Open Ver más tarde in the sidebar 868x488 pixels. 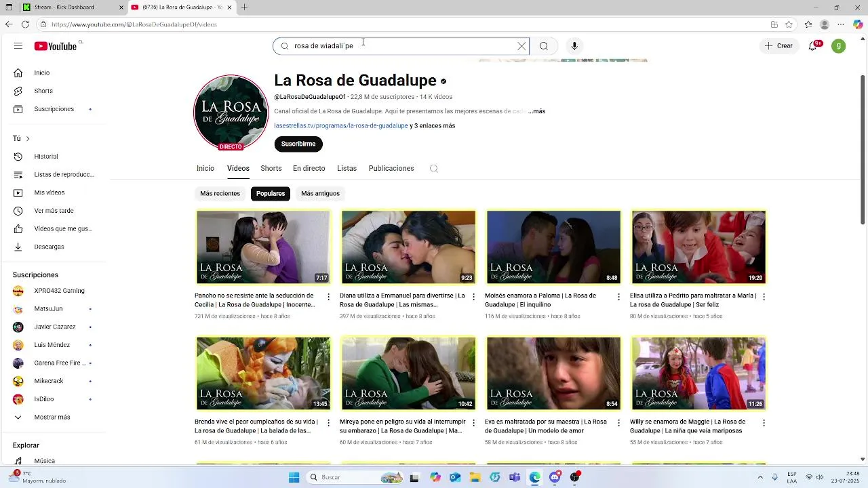[x=53, y=211]
